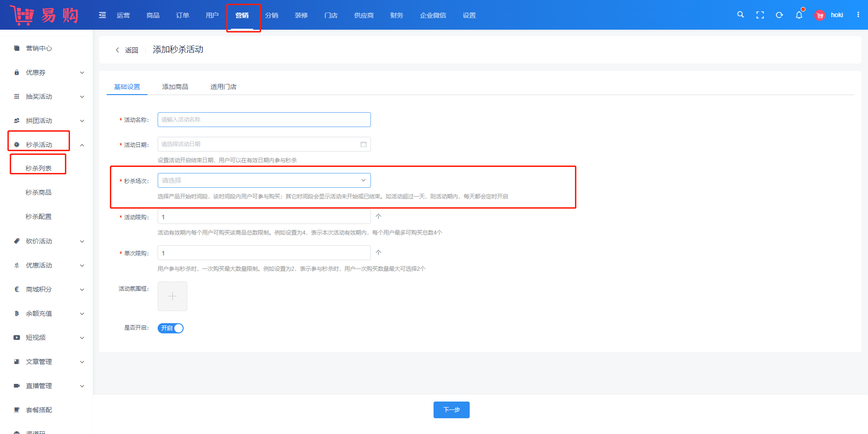Image resolution: width=868 pixels, height=434 pixels.
Task: Click the refresh page icon
Action: point(779,15)
